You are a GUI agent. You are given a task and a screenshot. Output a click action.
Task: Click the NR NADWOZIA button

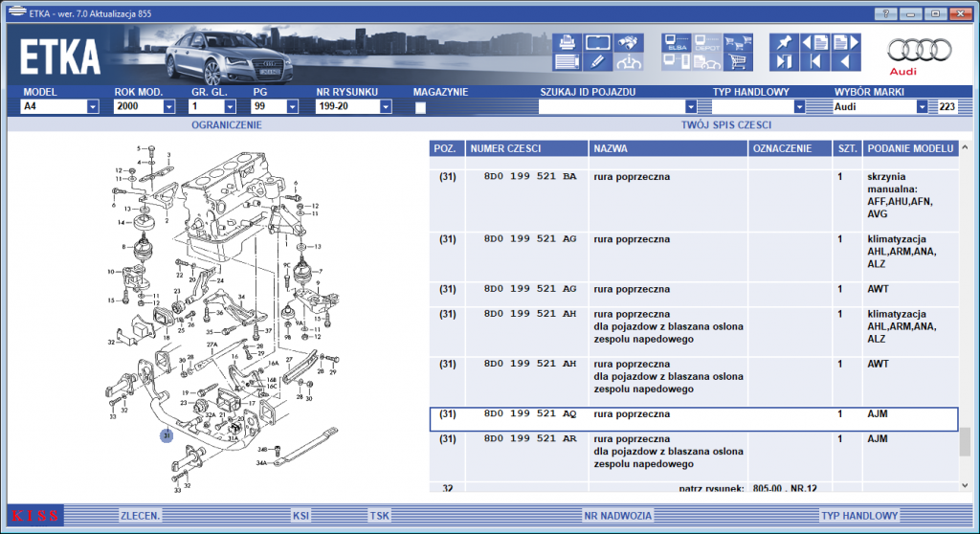[617, 516]
